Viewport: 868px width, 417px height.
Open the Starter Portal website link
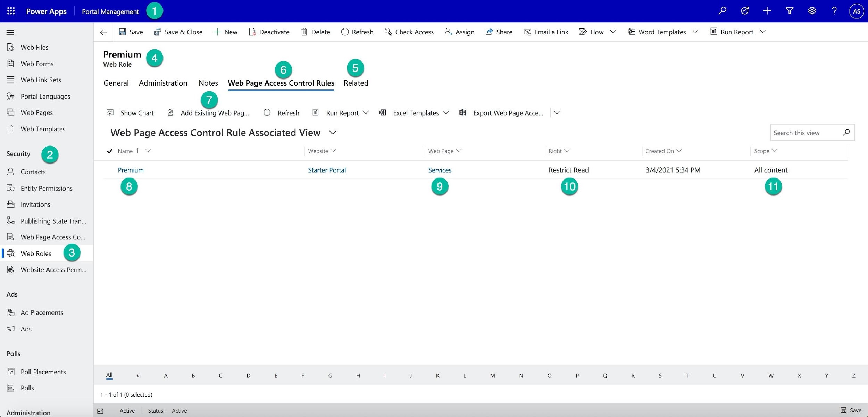(x=327, y=170)
